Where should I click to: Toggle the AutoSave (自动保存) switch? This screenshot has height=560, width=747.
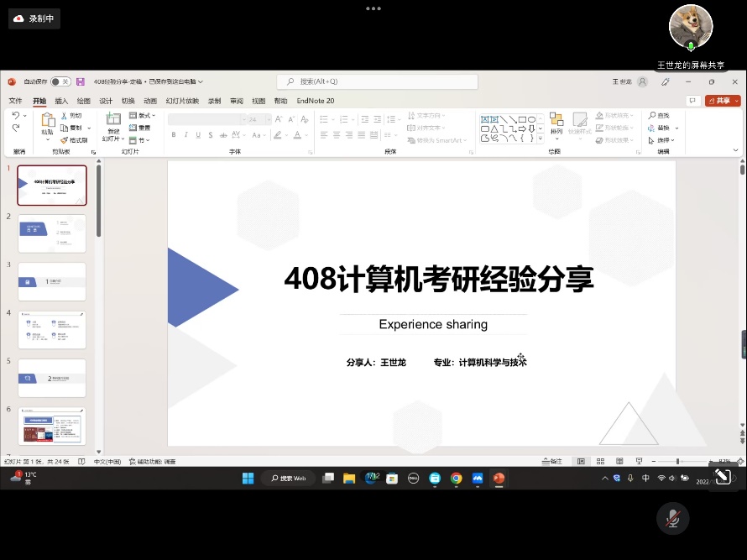point(60,81)
